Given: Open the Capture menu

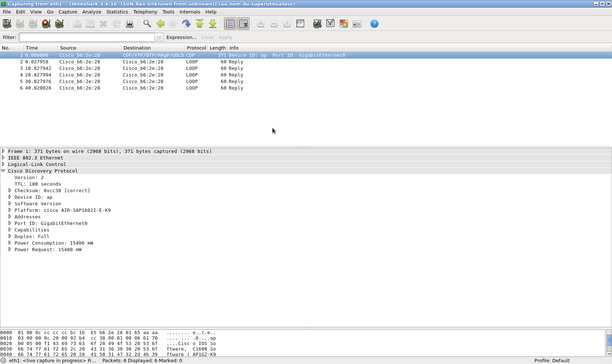Looking at the screenshot, I should click(x=68, y=12).
